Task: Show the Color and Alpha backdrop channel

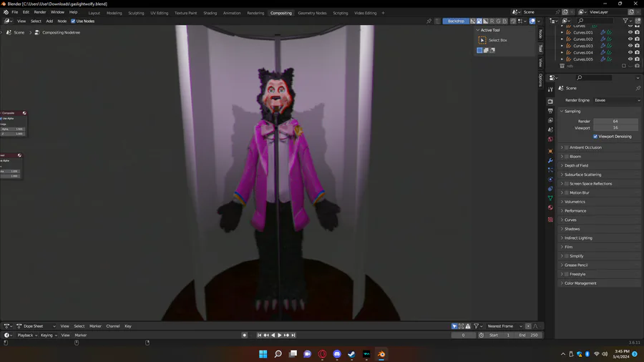Action: click(473, 21)
